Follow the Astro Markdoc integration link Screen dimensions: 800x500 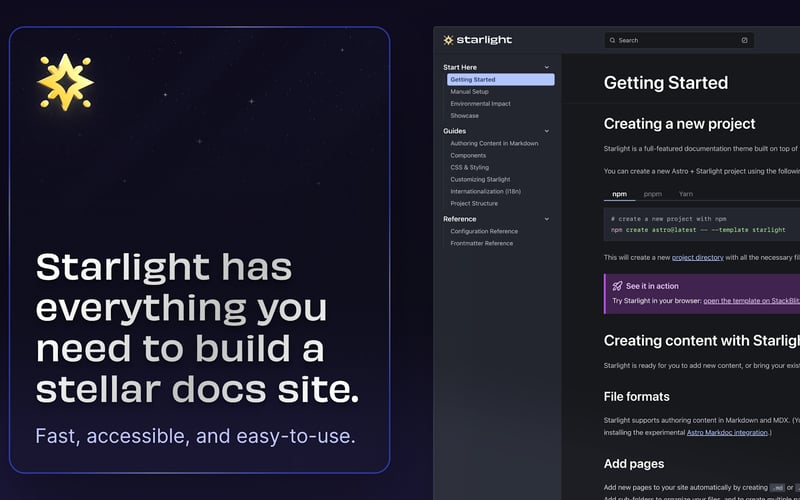[727, 433]
